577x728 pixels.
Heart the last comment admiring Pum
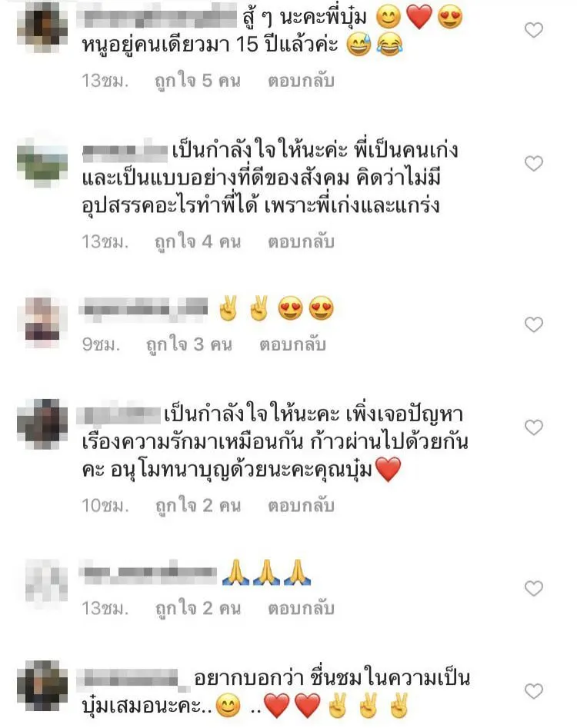(x=533, y=691)
